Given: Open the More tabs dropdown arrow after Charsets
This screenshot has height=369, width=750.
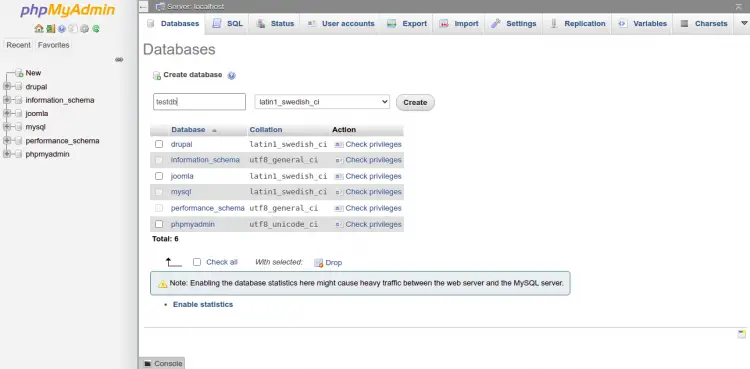Looking at the screenshot, I should click(744, 23).
